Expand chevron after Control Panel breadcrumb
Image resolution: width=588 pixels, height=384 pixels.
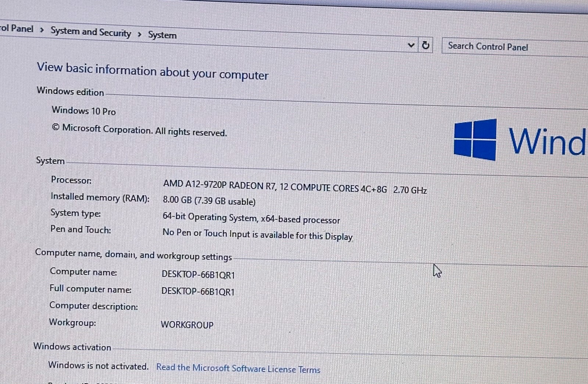42,30
